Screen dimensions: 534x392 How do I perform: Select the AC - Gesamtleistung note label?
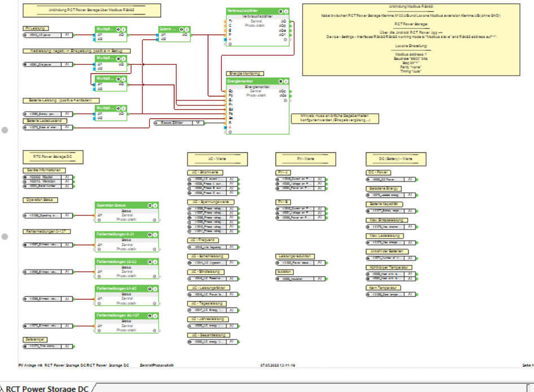click(x=209, y=335)
